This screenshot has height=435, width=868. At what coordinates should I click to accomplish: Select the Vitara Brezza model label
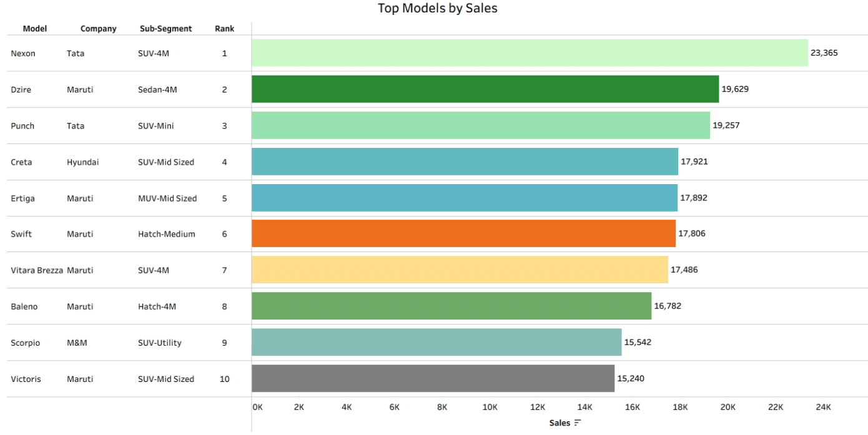37,270
